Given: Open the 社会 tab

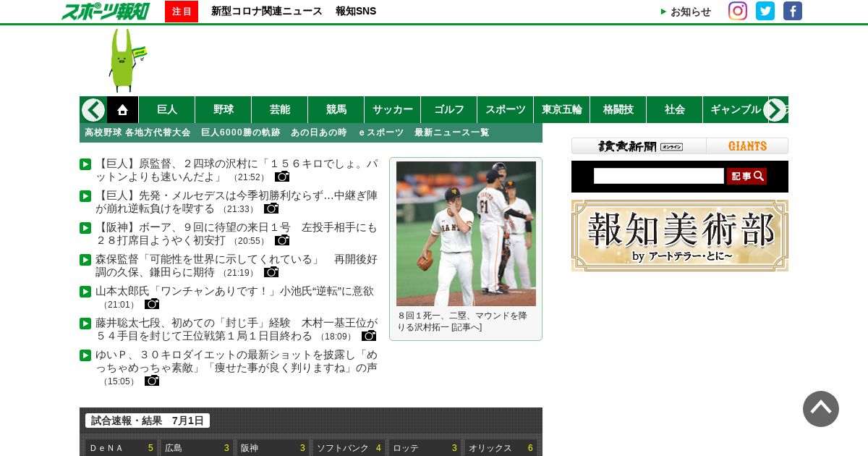Looking at the screenshot, I should pos(675,109).
